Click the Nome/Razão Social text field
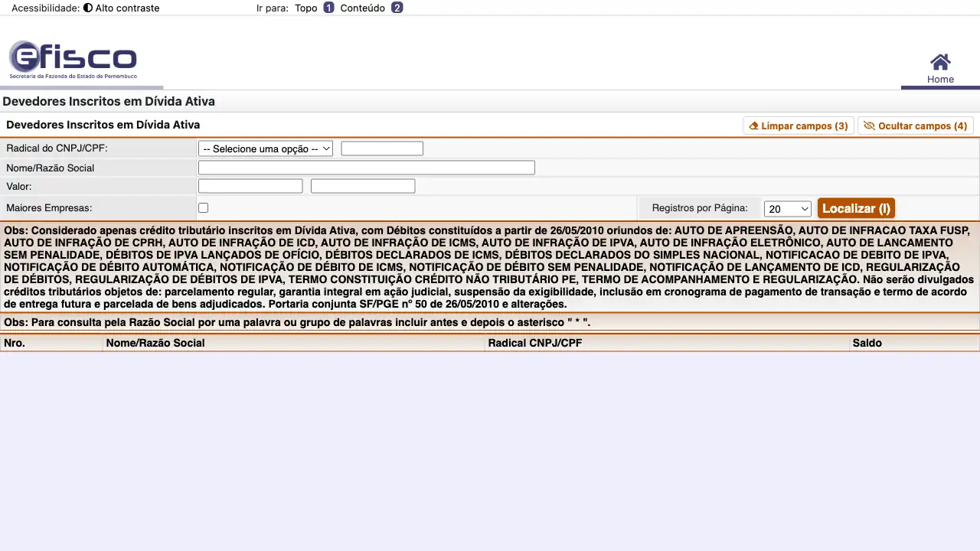 (x=366, y=168)
